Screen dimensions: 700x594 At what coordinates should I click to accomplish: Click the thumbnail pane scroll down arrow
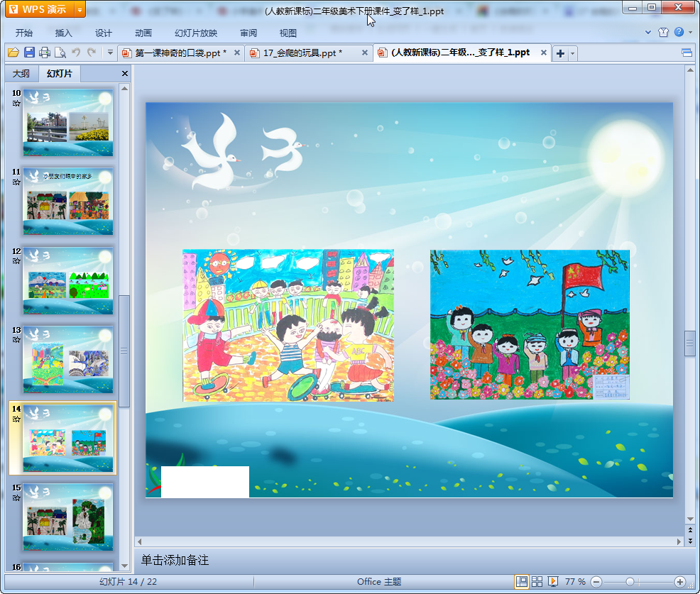pyautogui.click(x=124, y=566)
